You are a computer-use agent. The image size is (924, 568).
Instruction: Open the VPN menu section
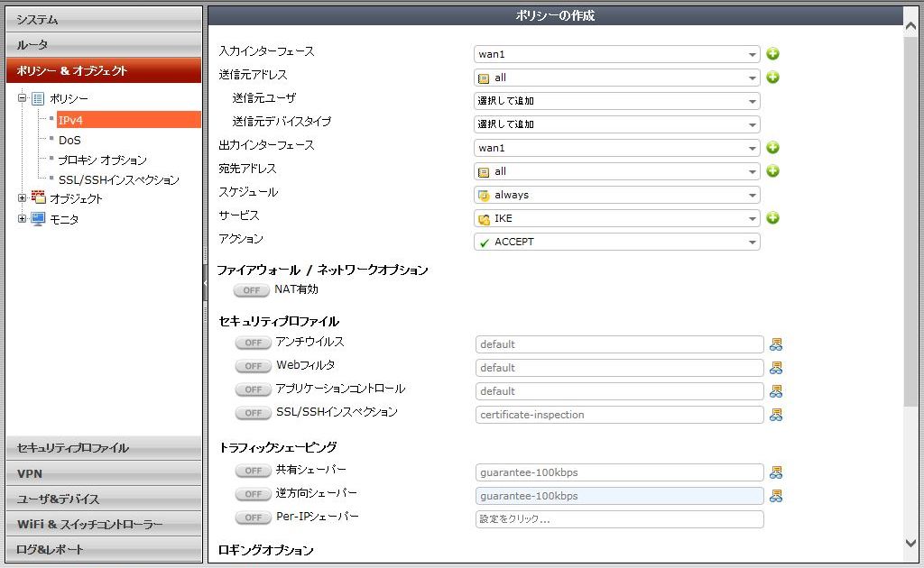104,473
